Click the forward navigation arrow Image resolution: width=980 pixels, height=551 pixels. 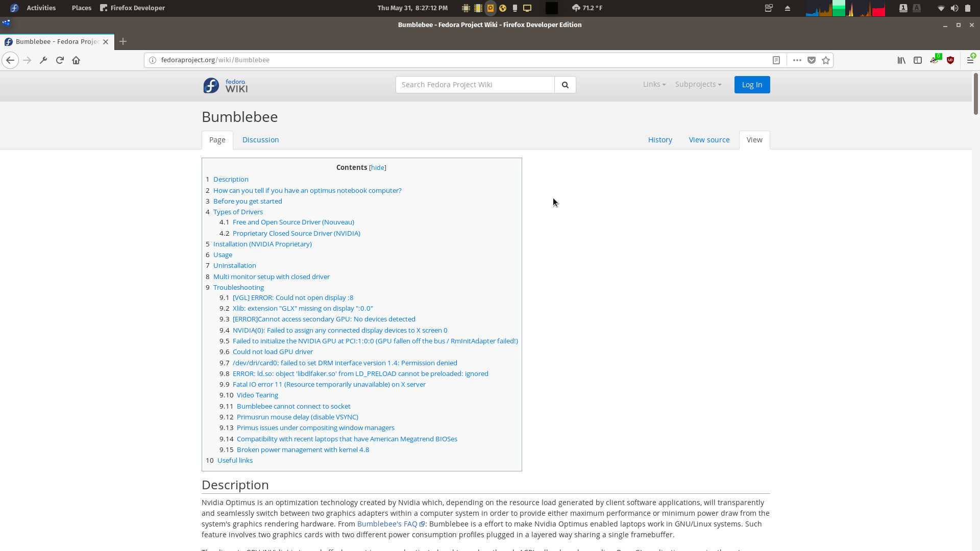(x=28, y=60)
